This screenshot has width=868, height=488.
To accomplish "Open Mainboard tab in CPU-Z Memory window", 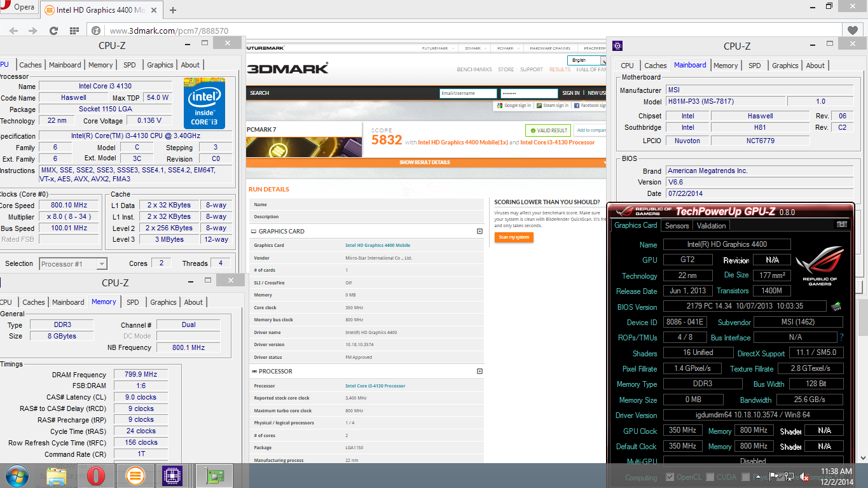I will tap(68, 302).
